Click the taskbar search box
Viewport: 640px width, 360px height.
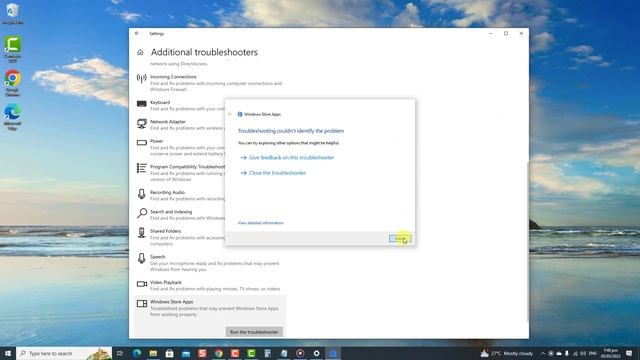[64, 353]
